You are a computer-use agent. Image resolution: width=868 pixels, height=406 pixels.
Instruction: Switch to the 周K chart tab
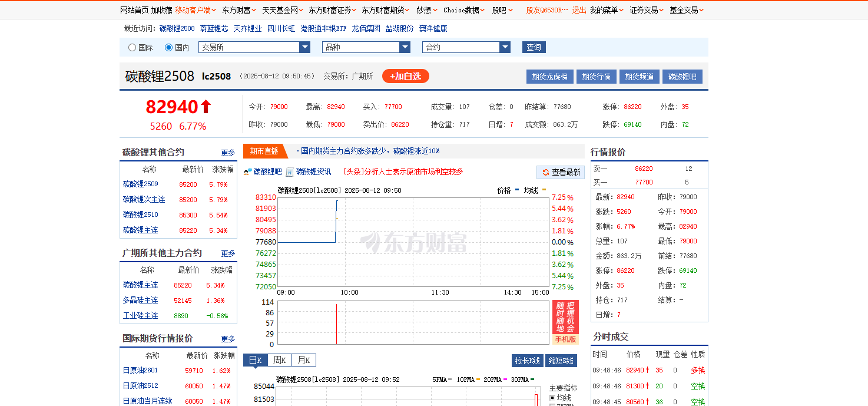(280, 360)
